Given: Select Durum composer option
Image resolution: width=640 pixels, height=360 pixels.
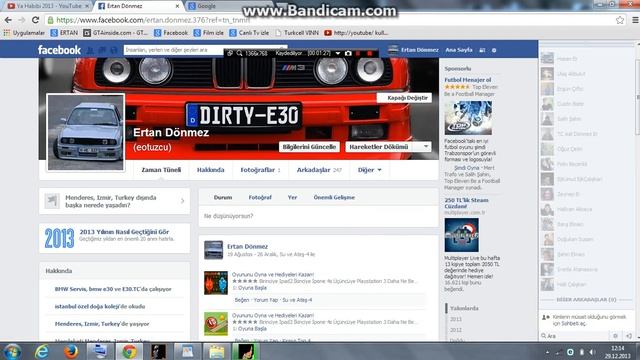Looking at the screenshot, I should coord(223,197).
